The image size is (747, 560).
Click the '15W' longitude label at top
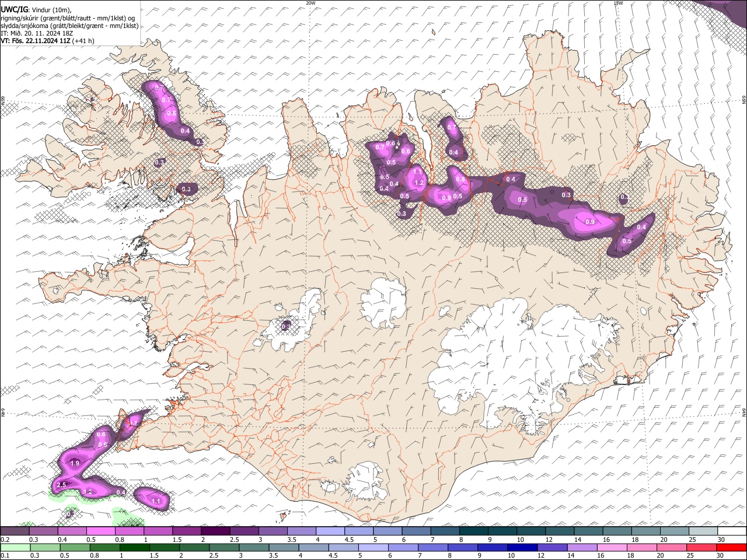(x=618, y=3)
